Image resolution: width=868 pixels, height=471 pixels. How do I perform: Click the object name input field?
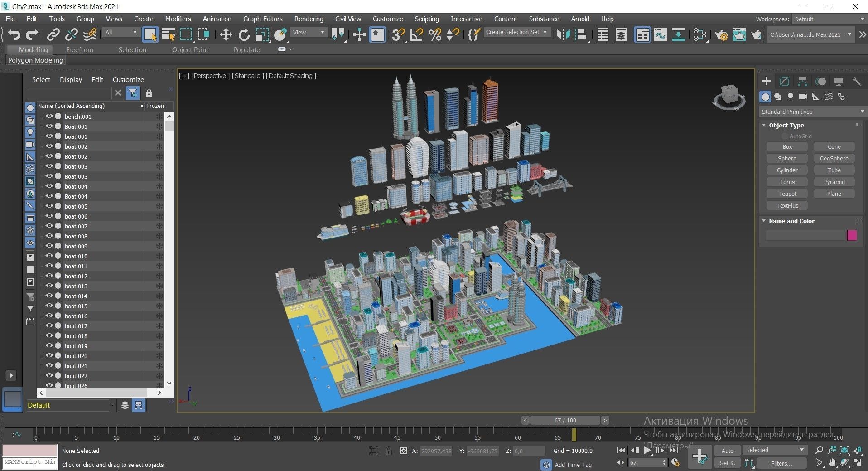tap(805, 235)
